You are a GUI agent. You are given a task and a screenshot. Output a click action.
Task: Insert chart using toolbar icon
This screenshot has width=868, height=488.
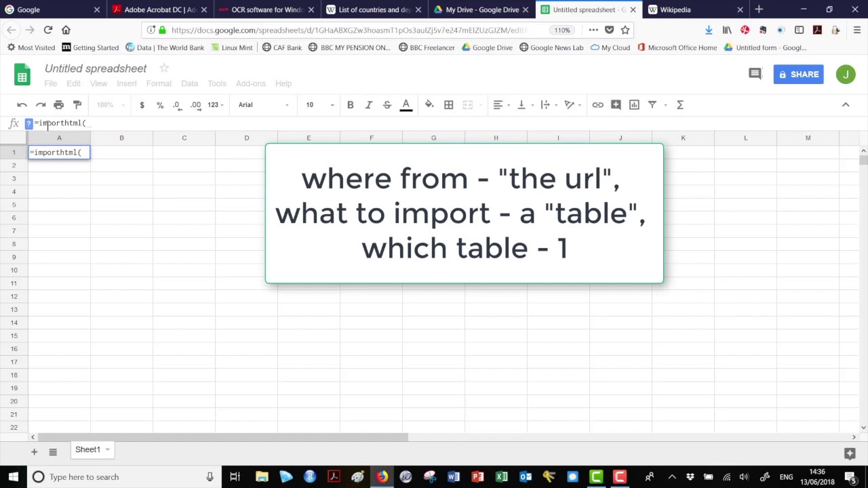click(x=634, y=104)
